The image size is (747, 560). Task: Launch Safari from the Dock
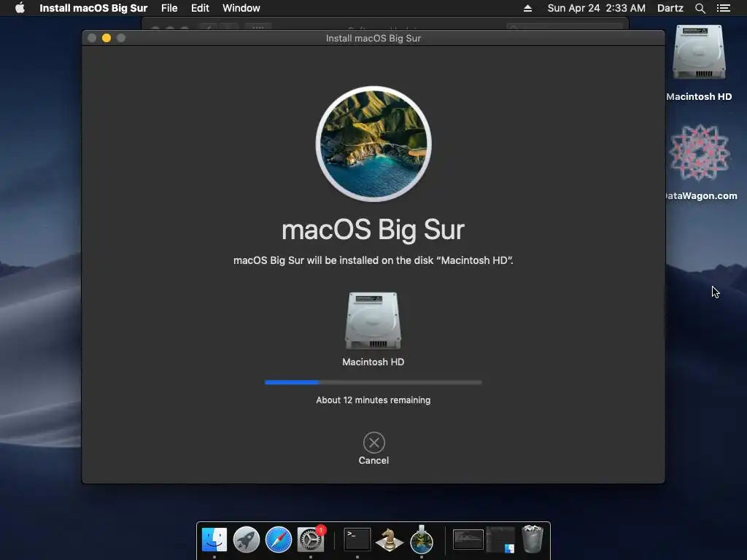[278, 540]
